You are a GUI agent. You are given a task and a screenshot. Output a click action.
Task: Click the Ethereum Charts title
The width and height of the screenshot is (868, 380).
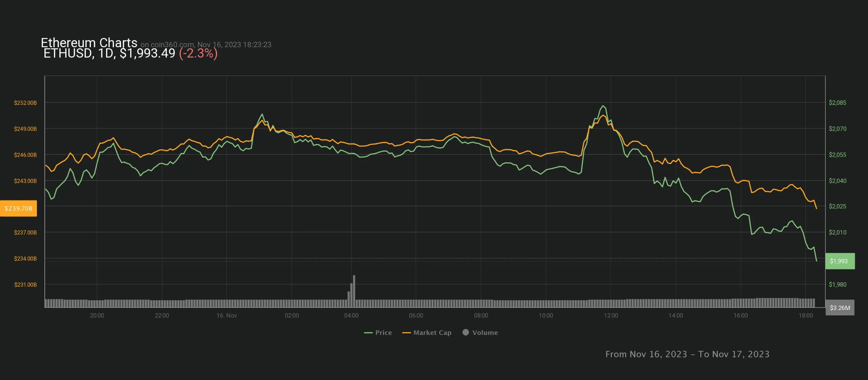coord(89,43)
